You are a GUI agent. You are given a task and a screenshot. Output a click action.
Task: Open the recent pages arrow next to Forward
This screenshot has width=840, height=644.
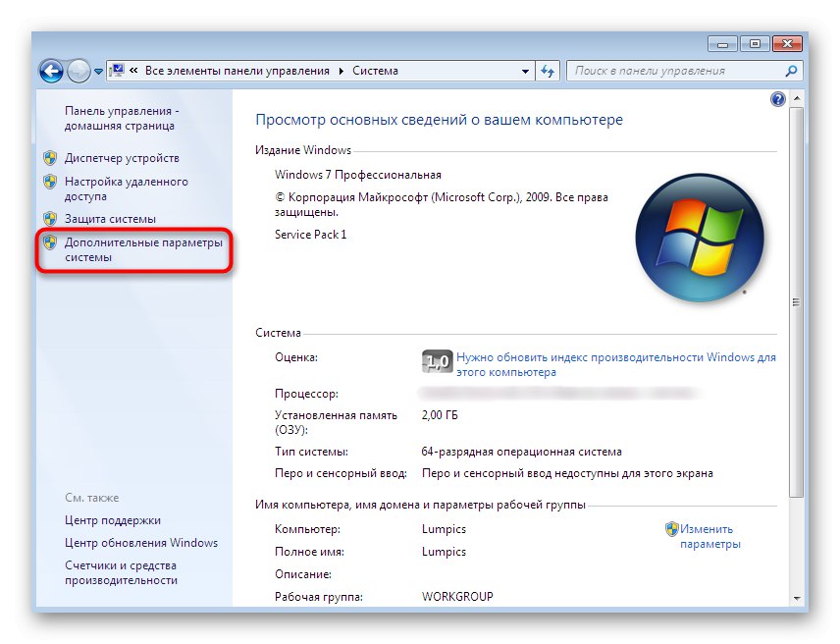coord(98,72)
